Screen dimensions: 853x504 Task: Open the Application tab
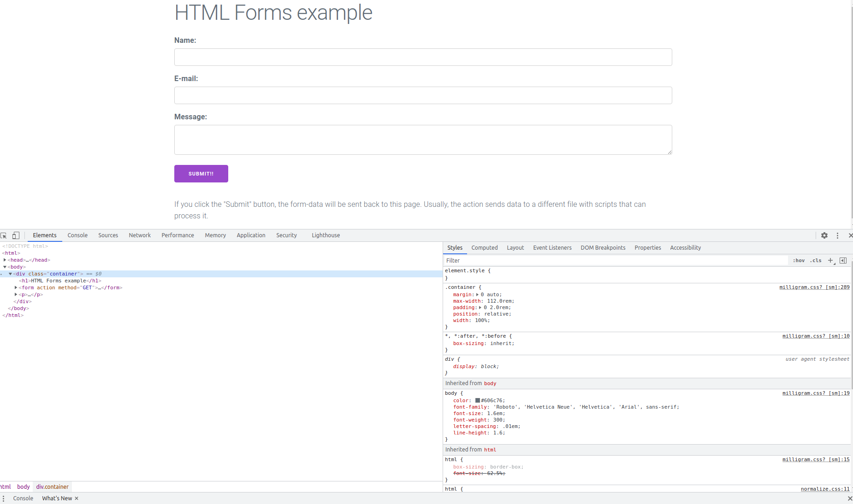[x=251, y=235]
